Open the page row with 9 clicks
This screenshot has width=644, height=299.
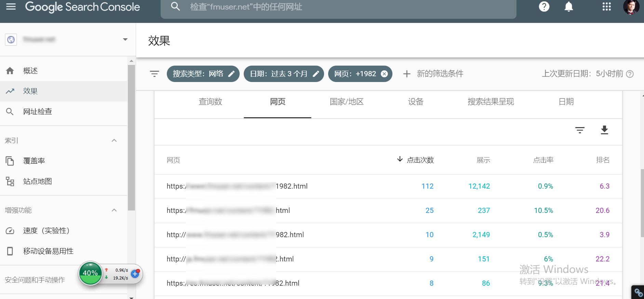388,259
